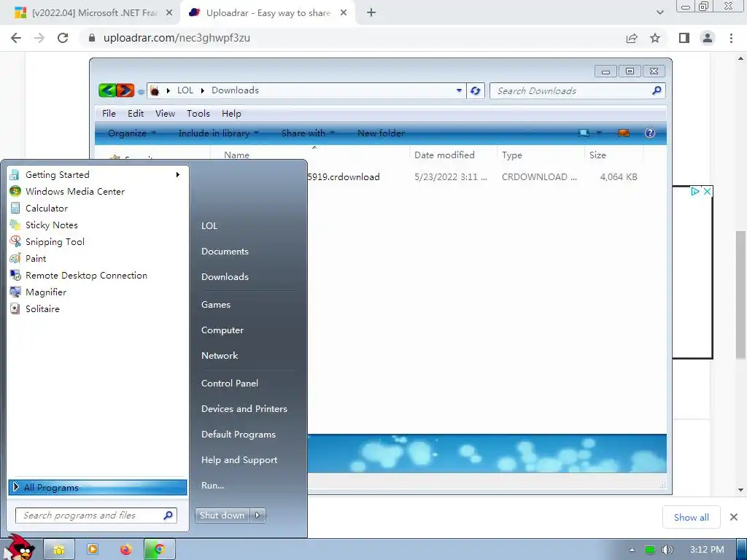
Task: Open Remote Desktop Connection
Action: 97,275
